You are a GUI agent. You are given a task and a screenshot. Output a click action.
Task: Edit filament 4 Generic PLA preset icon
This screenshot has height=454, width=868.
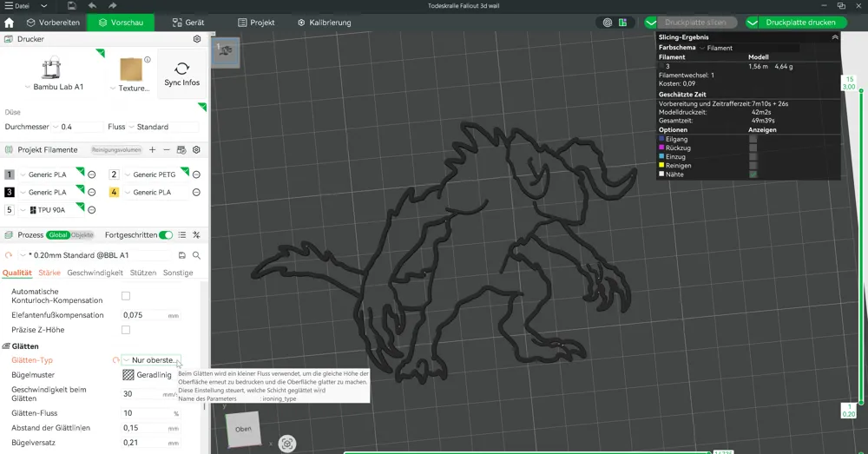point(196,193)
